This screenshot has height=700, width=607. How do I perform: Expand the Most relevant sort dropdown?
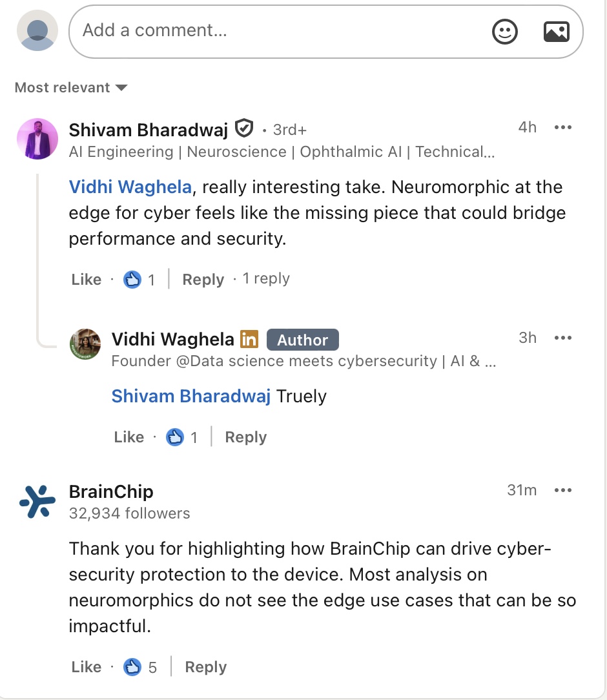pos(71,88)
